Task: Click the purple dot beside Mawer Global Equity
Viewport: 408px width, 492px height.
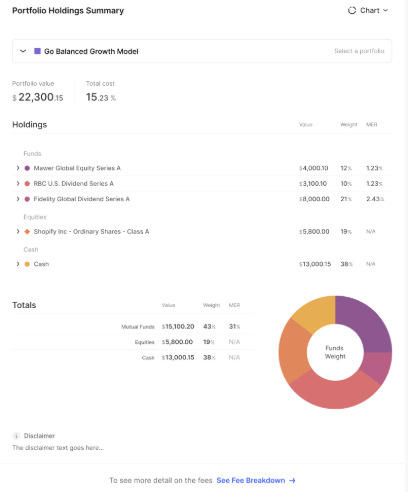Action: pos(27,168)
